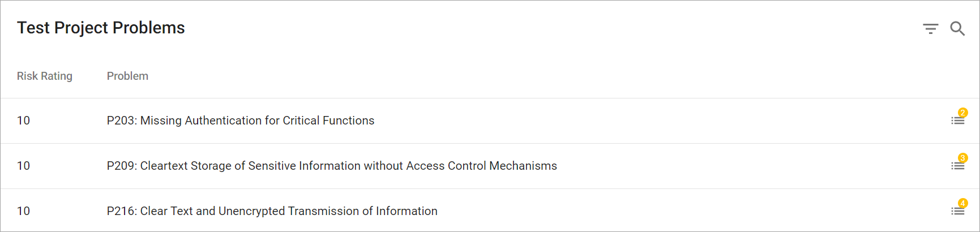Select risk rating 10 in P216 row
The image size is (980, 232).
click(x=23, y=211)
